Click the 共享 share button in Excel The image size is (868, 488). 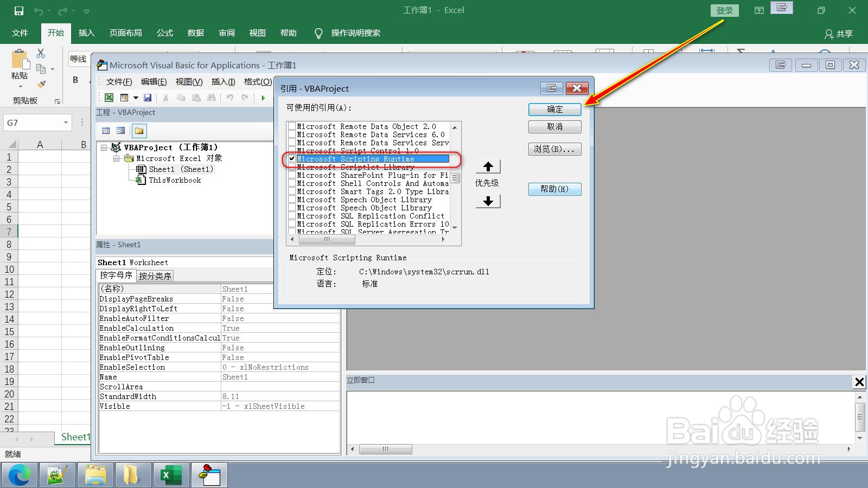pos(839,34)
